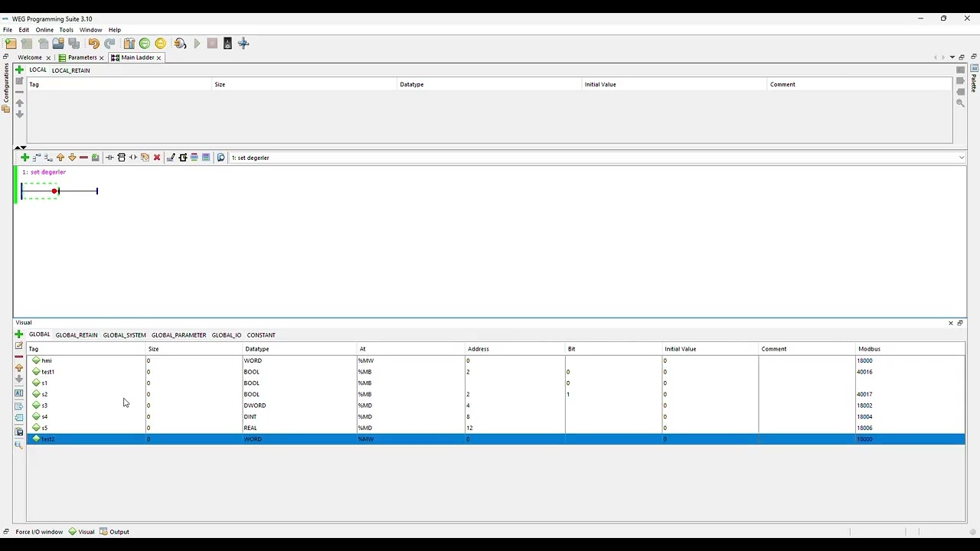Select the hmi variable row

(495, 360)
